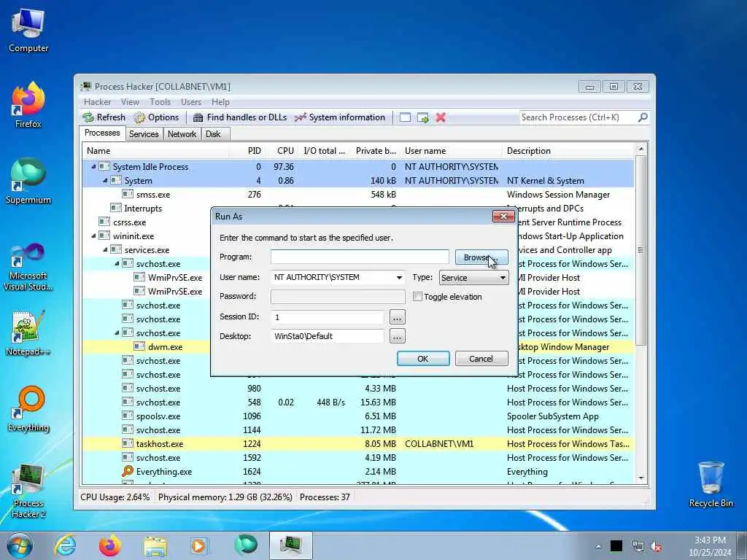Click the process list scroll down arrow

coord(641,478)
